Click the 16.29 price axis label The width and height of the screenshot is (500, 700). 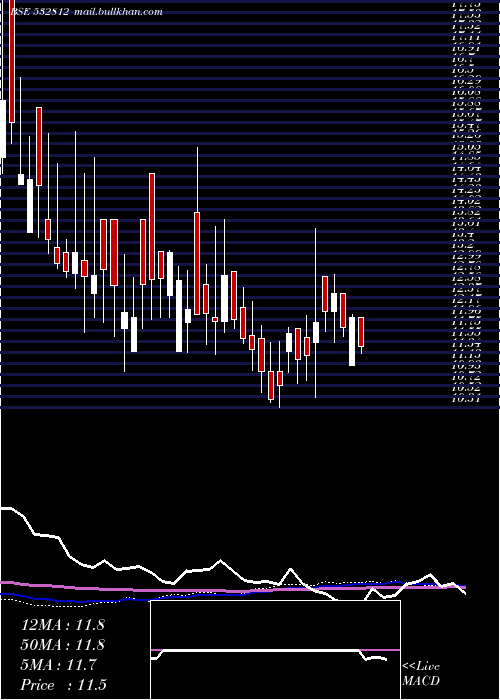[466, 81]
